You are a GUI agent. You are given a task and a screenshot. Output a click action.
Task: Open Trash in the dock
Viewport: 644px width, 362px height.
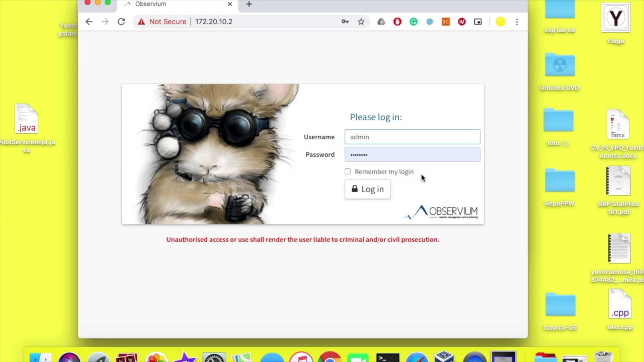coord(603,357)
